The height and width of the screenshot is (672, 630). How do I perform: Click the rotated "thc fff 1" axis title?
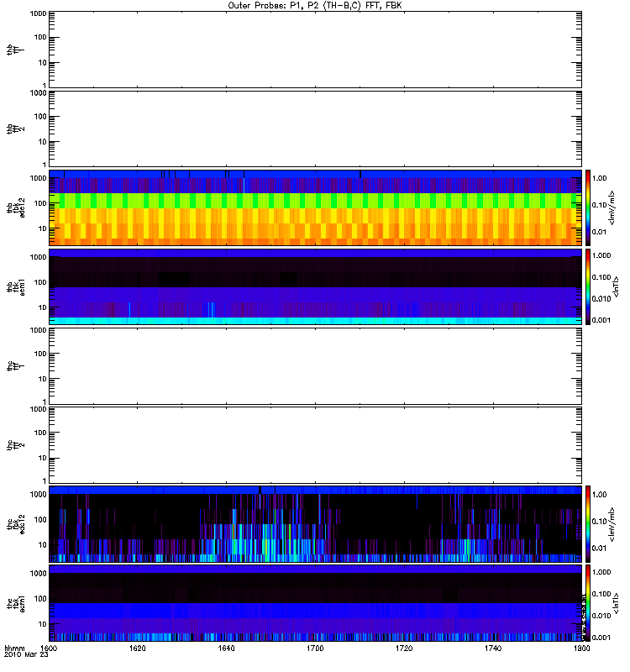pyautogui.click(x=16, y=366)
